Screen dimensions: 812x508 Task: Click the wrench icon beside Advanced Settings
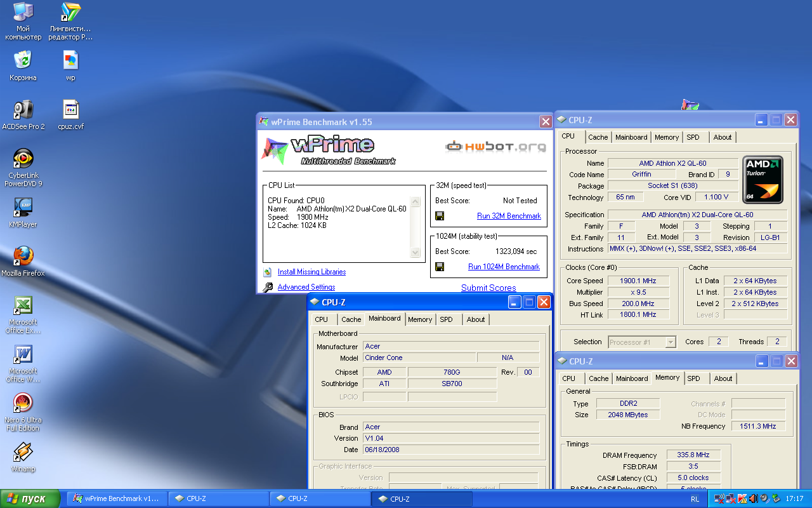(268, 287)
